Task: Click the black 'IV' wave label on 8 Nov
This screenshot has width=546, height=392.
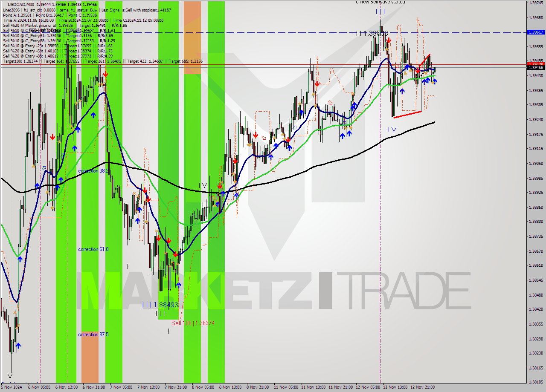Action: [203, 185]
